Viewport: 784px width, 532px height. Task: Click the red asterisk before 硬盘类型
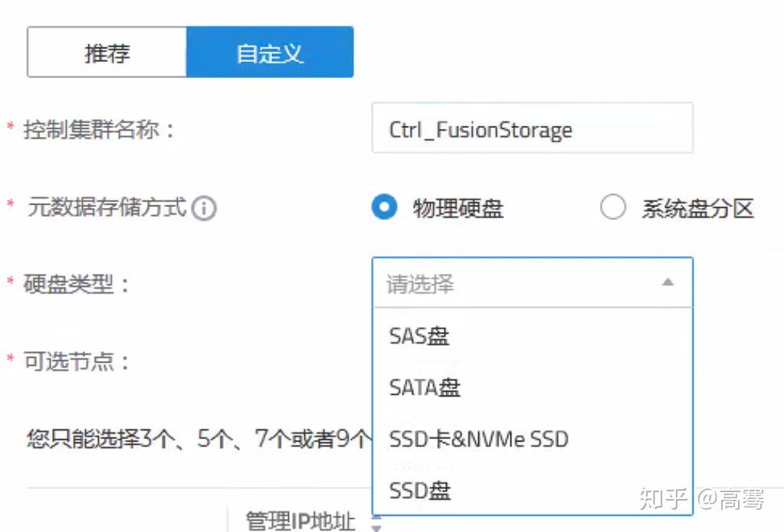pos(9,280)
